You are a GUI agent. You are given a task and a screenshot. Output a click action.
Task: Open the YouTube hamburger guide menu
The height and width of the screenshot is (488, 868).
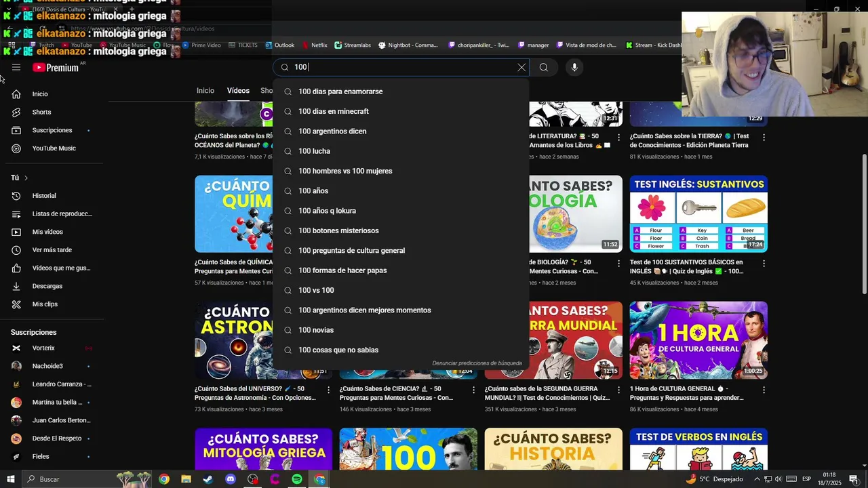16,67
